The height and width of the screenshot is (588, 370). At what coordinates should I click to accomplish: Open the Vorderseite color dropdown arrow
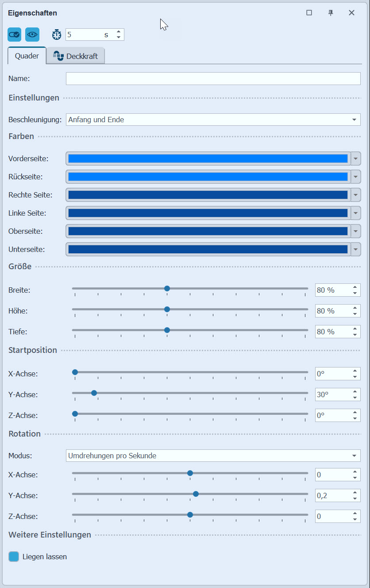(355, 159)
